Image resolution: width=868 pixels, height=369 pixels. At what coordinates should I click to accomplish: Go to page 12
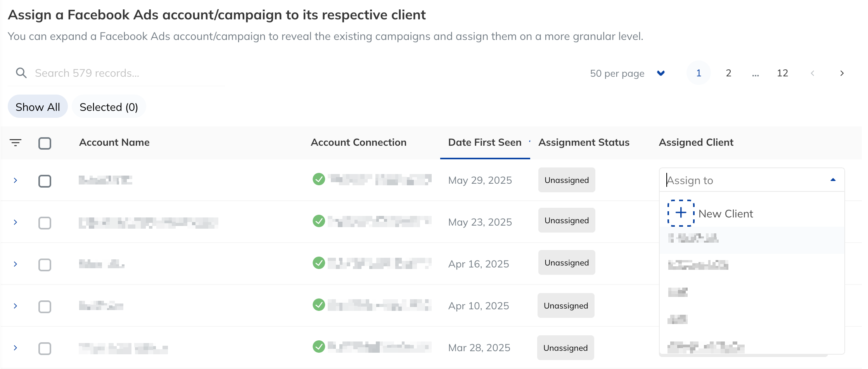point(782,73)
